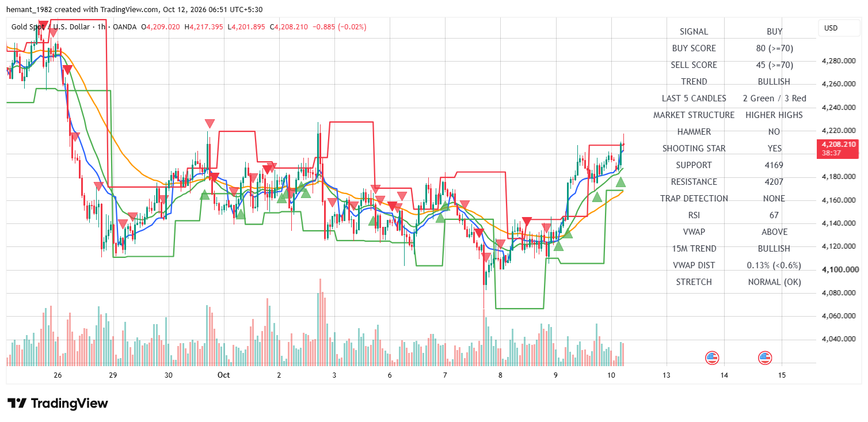Screen dimensions: 868x422
Task: Click the 15M TREND label
Action: click(x=694, y=249)
